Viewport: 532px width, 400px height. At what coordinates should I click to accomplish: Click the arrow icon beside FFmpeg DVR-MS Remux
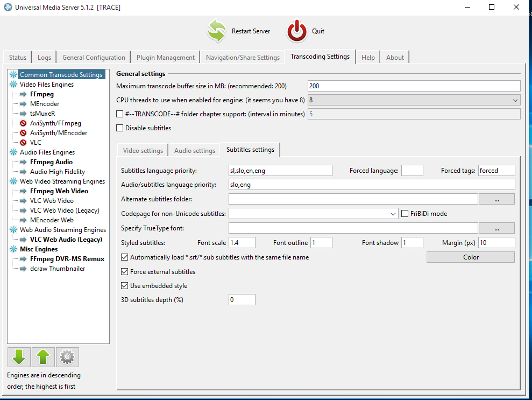(23, 259)
